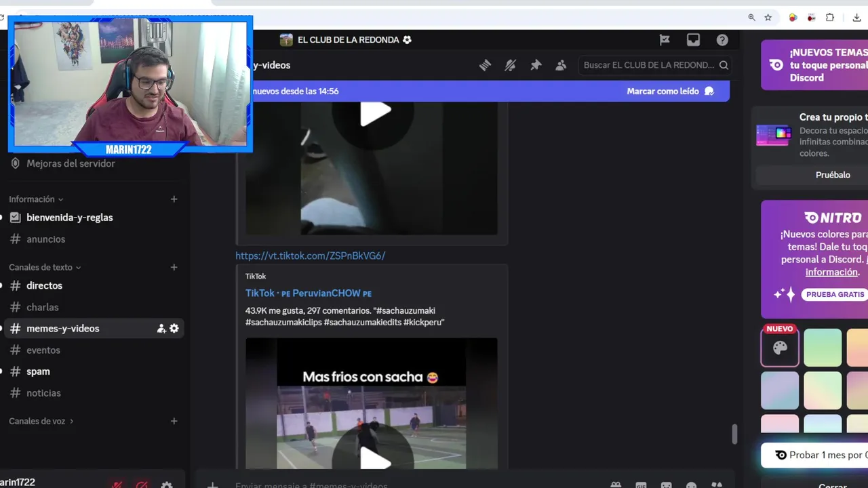Click the gear icon beside server name
This screenshot has height=488, width=868.
pos(407,40)
